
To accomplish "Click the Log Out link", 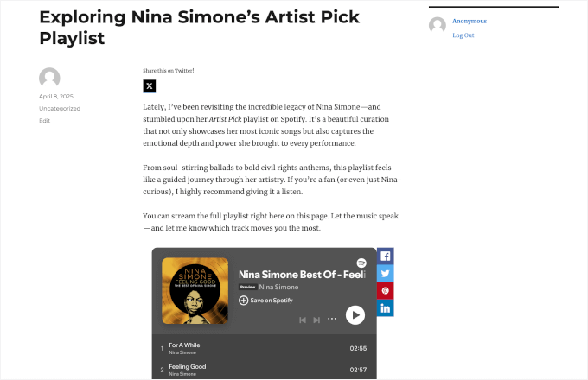I will 463,35.
